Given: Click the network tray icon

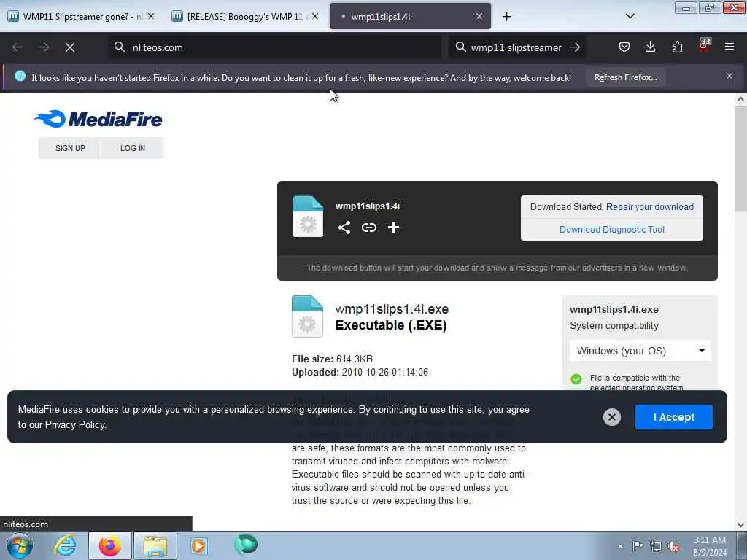Looking at the screenshot, I should point(656,546).
